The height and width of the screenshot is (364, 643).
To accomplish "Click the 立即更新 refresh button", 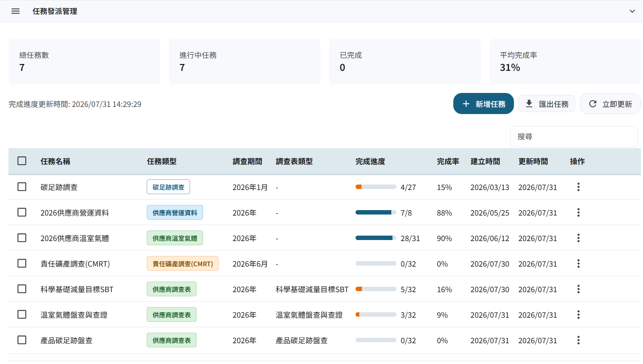I will [610, 104].
